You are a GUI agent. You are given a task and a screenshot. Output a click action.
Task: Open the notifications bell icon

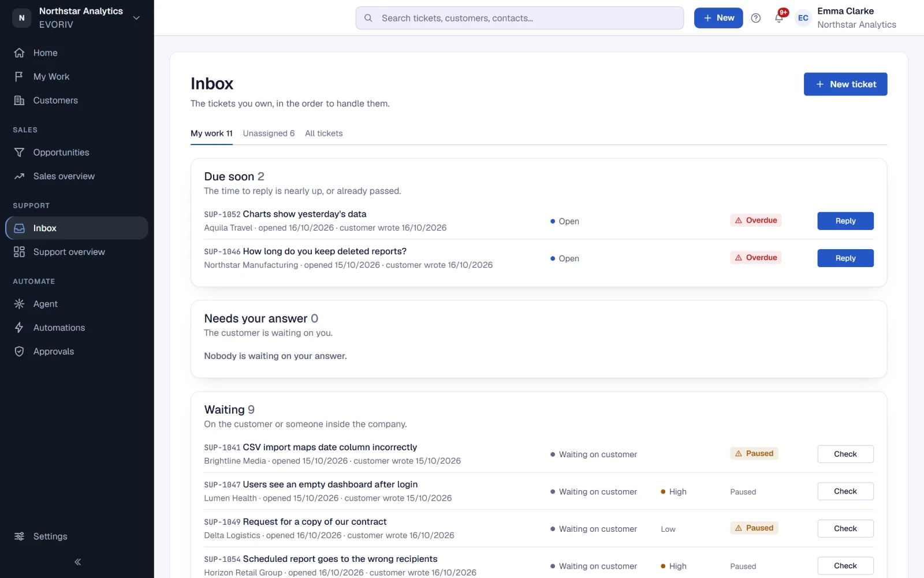click(x=778, y=18)
